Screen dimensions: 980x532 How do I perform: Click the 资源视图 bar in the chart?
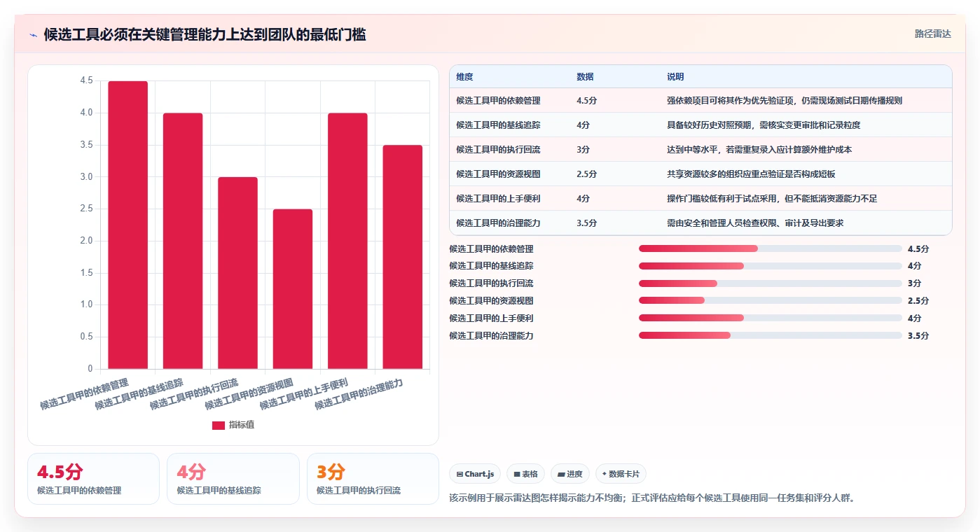293,289
